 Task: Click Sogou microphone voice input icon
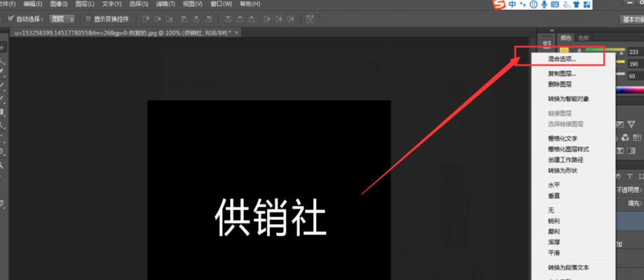(x=544, y=4)
